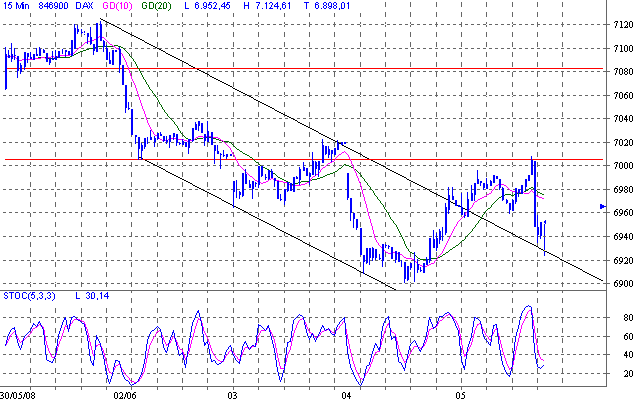Click the 03 date label

click(x=232, y=395)
